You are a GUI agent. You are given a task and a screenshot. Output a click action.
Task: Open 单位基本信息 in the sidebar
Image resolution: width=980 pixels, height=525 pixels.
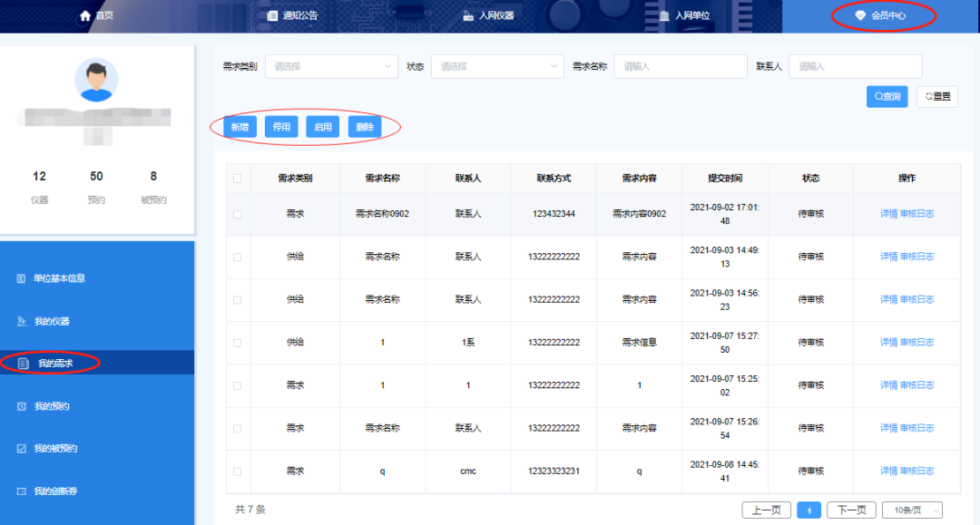click(59, 278)
